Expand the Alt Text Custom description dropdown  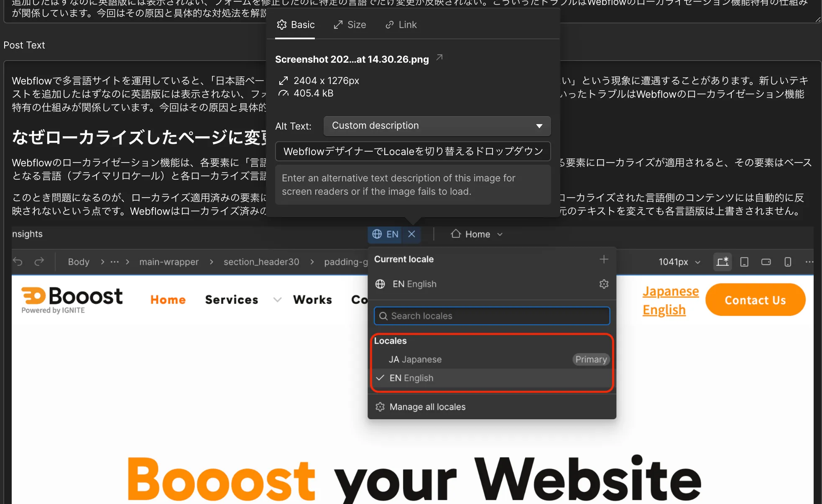[437, 126]
